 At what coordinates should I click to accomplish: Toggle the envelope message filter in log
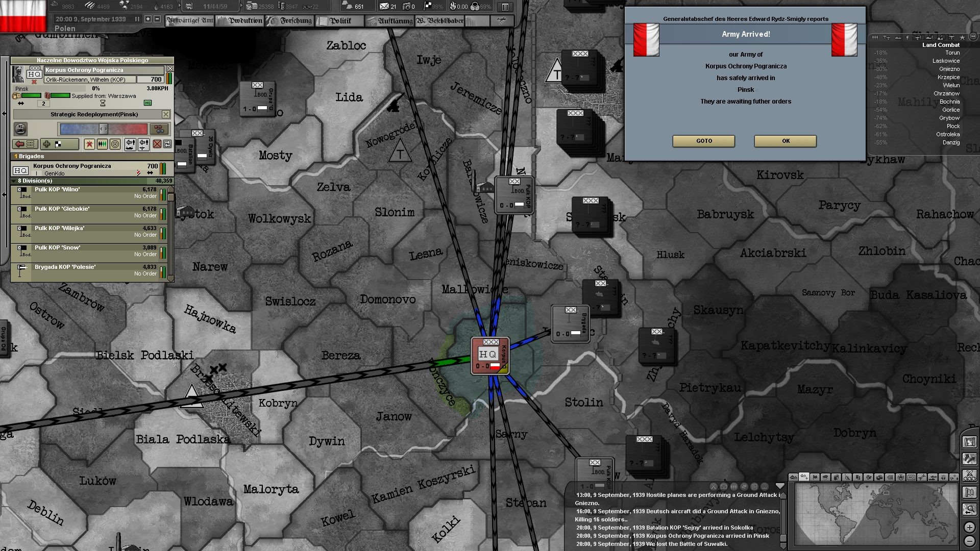pos(724,487)
